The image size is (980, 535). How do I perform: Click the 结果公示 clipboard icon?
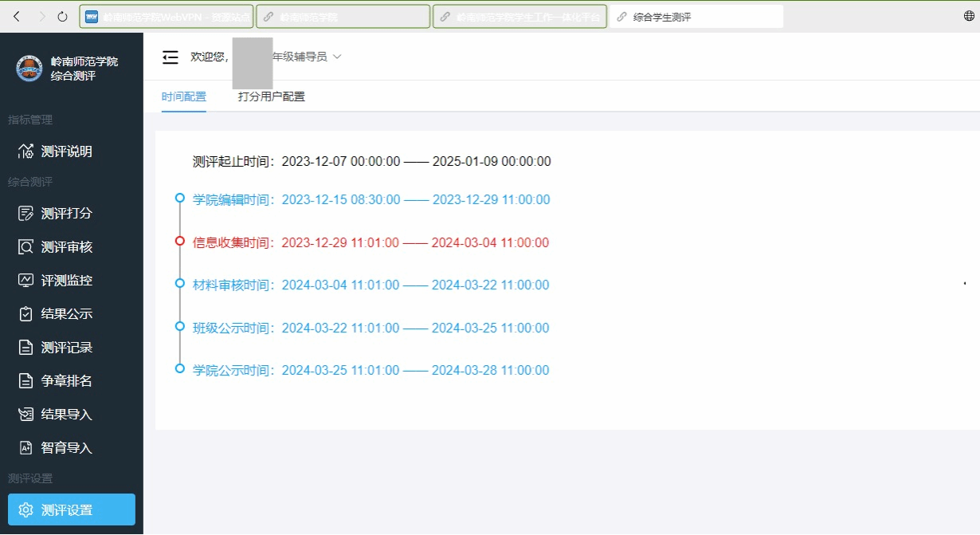click(25, 314)
